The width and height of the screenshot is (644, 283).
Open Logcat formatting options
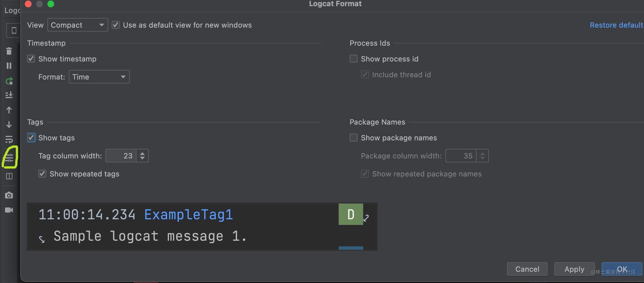click(x=9, y=158)
